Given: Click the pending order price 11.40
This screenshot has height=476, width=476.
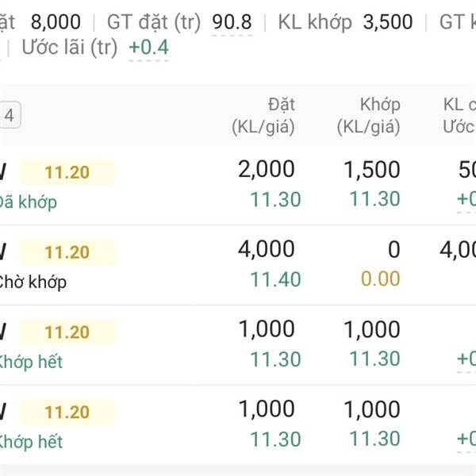Looking at the screenshot, I should 275,279.
